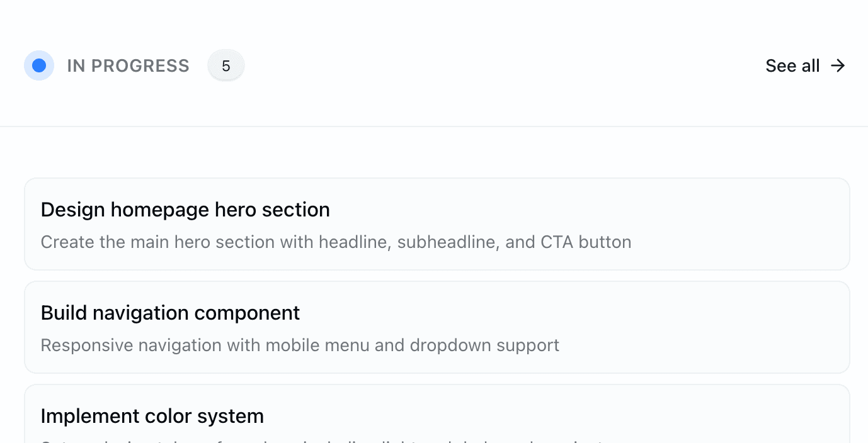Open the Design homepage hero section task
The image size is (868, 443).
coord(437,224)
